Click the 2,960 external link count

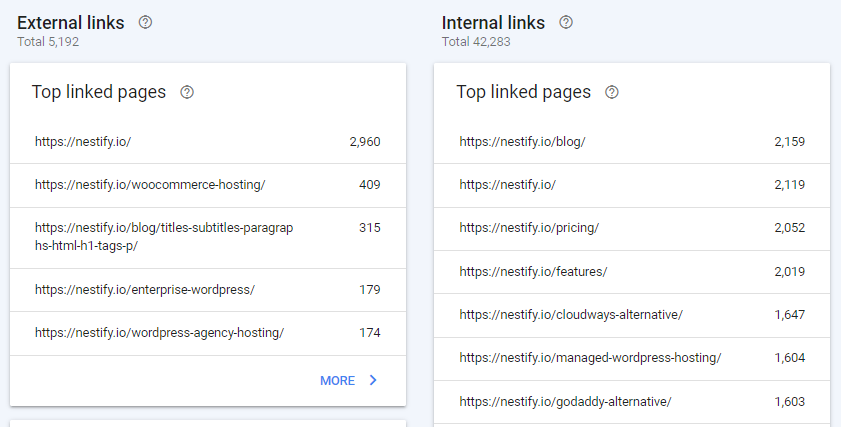(x=365, y=142)
